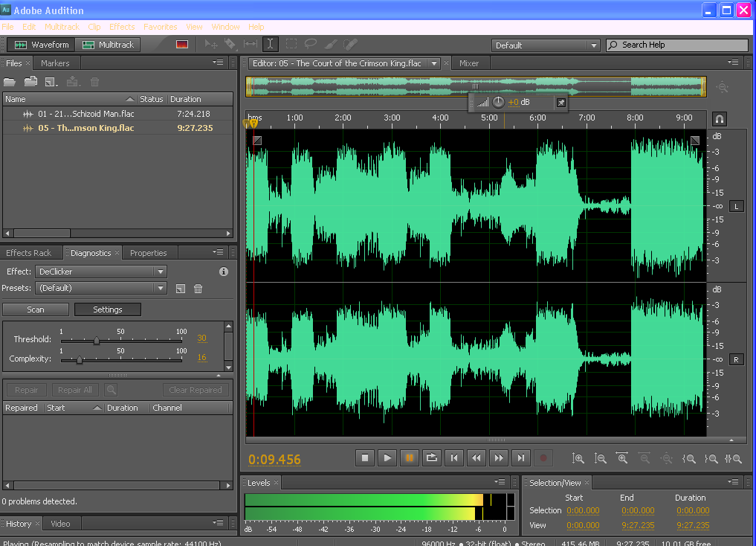Viewport: 756px width, 546px height.
Task: Open the Default workspace dropdown
Action: (546, 45)
